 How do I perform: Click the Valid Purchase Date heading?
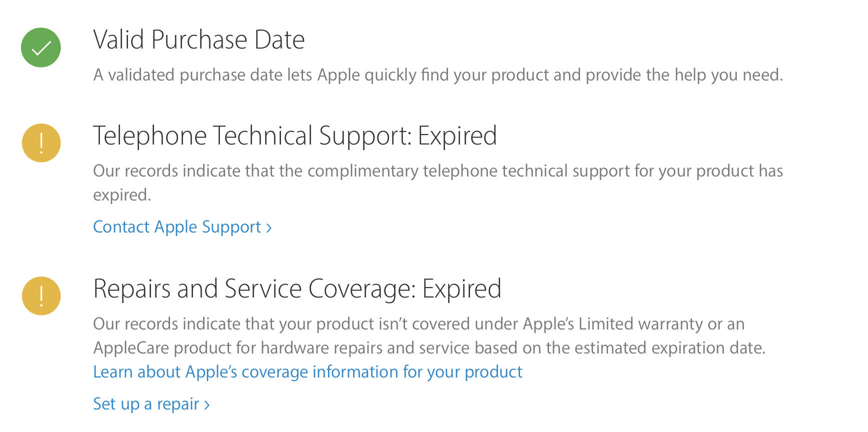[x=198, y=40]
